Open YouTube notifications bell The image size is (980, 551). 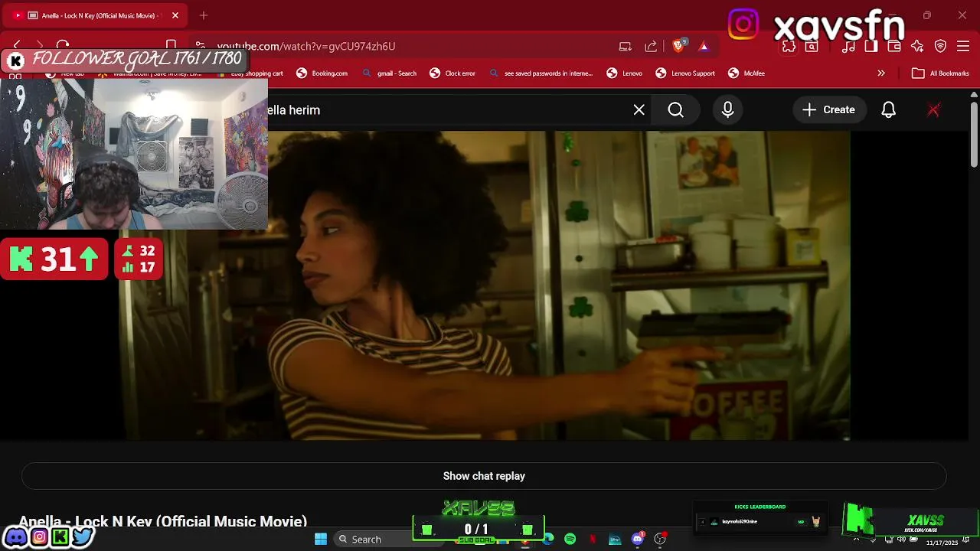(889, 110)
